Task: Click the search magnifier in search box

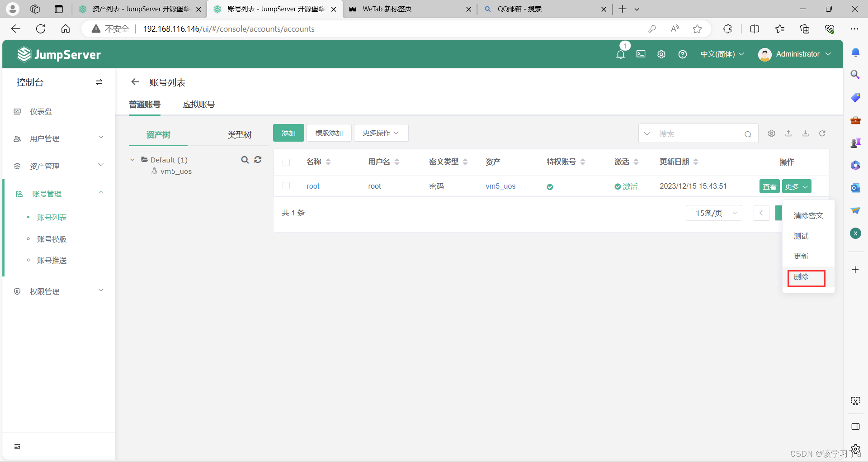Action: point(748,134)
